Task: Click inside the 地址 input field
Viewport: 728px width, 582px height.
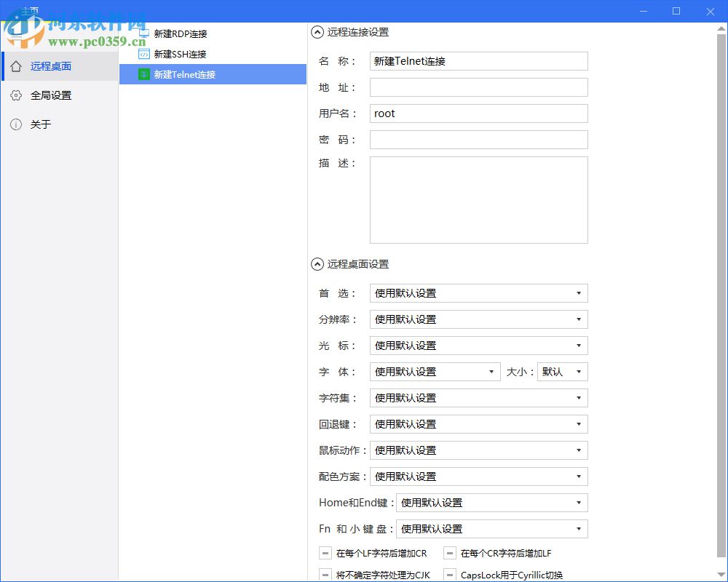Action: (478, 87)
